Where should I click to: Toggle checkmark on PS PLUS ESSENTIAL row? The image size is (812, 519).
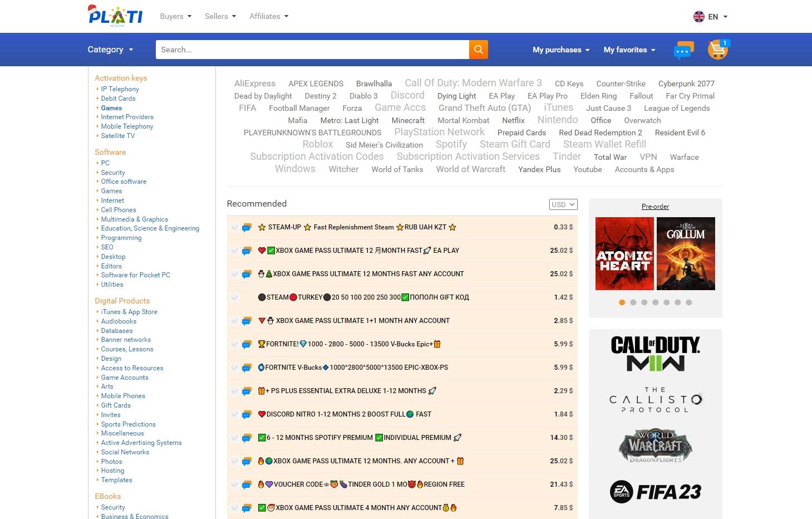pyautogui.click(x=234, y=391)
